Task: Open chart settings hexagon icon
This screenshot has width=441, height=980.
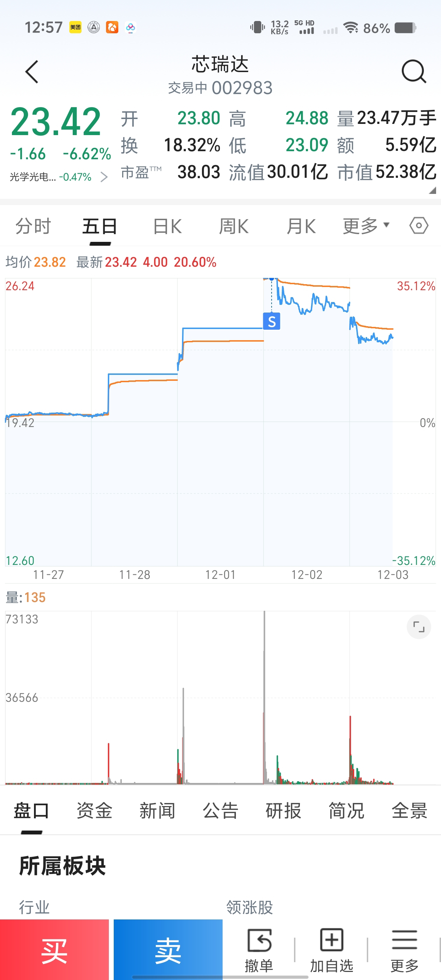Action: [x=419, y=226]
